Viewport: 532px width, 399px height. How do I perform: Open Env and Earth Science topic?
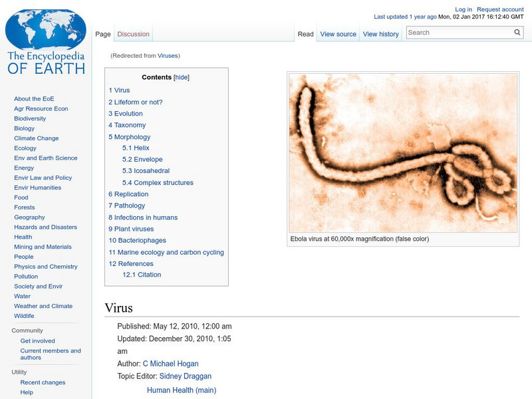(45, 158)
